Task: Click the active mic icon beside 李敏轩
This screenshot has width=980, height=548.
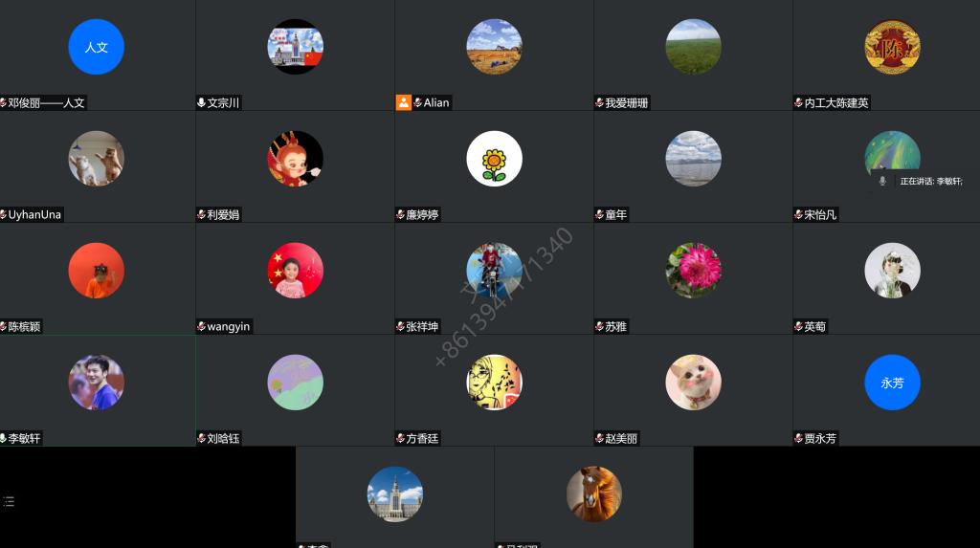Action: click(3, 438)
